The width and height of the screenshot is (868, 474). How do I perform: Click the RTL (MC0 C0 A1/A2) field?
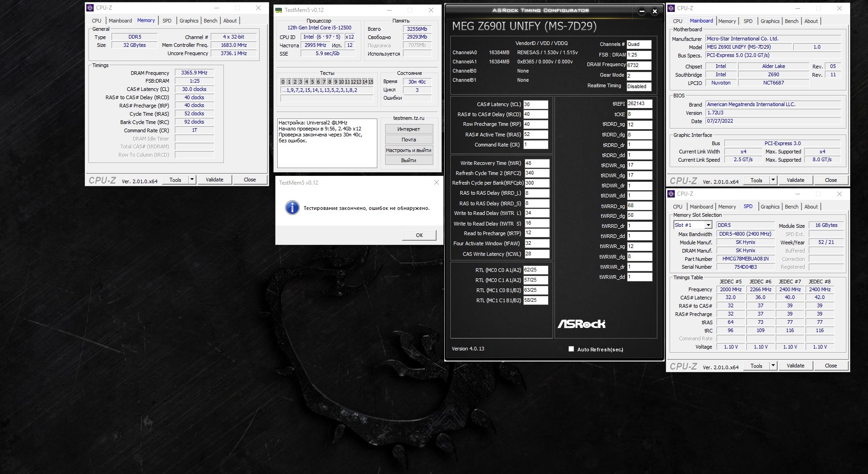[536, 270]
